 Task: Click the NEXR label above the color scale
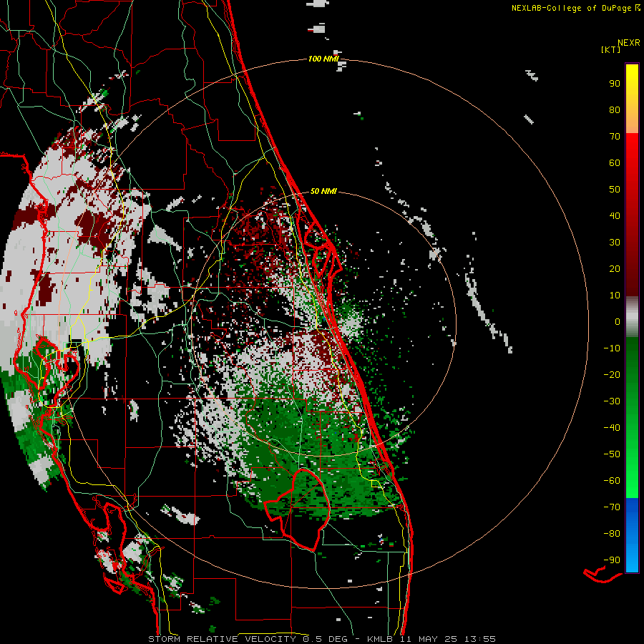coord(628,43)
